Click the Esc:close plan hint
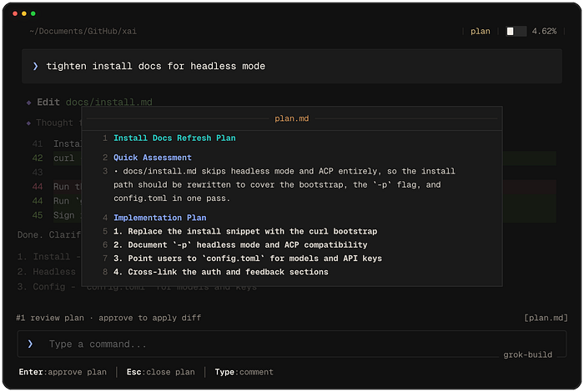 [160, 372]
